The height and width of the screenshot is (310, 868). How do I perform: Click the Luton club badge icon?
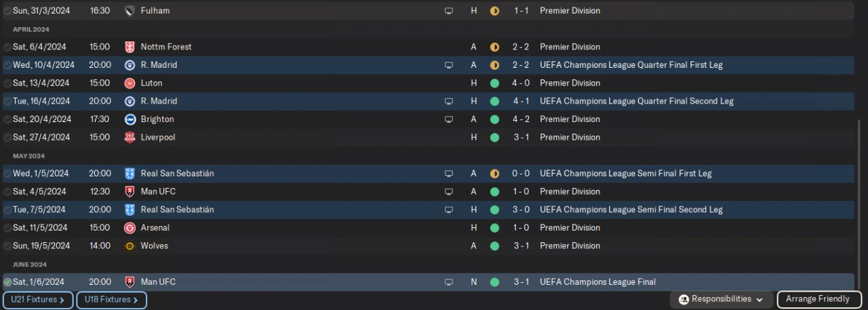(x=130, y=83)
